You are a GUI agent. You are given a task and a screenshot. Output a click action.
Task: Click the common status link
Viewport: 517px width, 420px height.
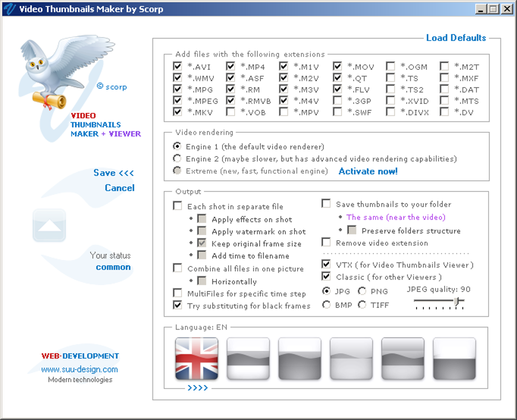(x=113, y=267)
